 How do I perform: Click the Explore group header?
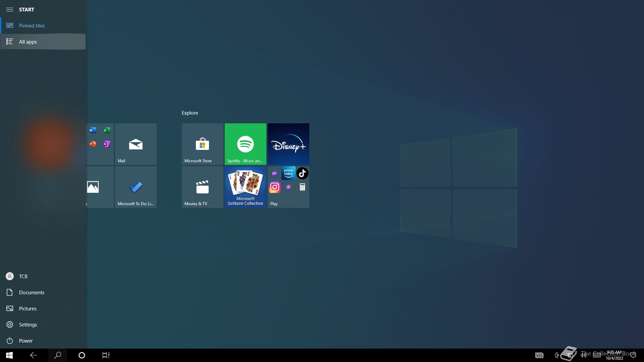coord(190,113)
